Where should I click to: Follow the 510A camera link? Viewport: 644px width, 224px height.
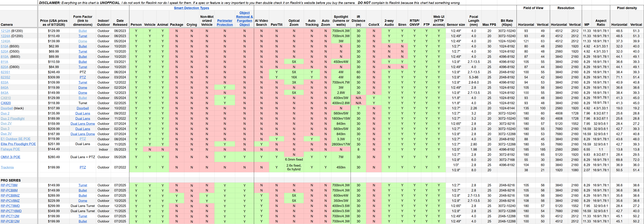pos(4,46)
